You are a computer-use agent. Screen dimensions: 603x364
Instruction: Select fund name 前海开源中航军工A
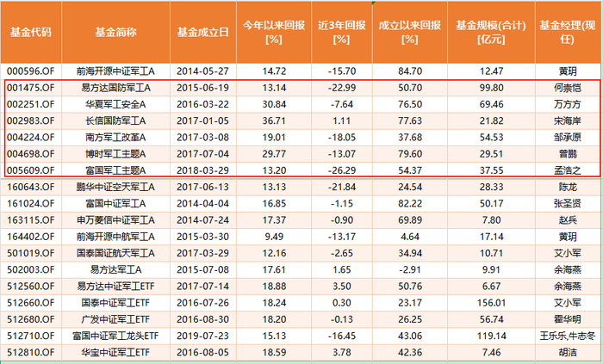[x=115, y=237]
